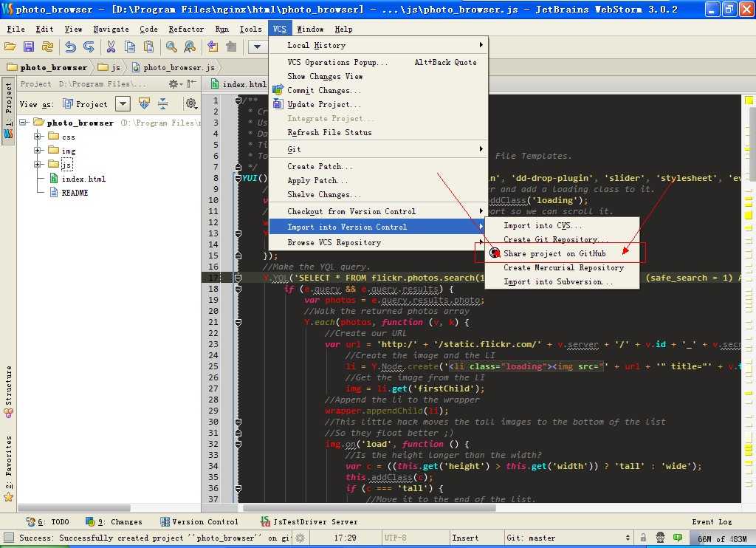Click the Commit Changes icon in VCS menu
Image resolution: width=756 pixels, height=548 pixels.
(278, 90)
